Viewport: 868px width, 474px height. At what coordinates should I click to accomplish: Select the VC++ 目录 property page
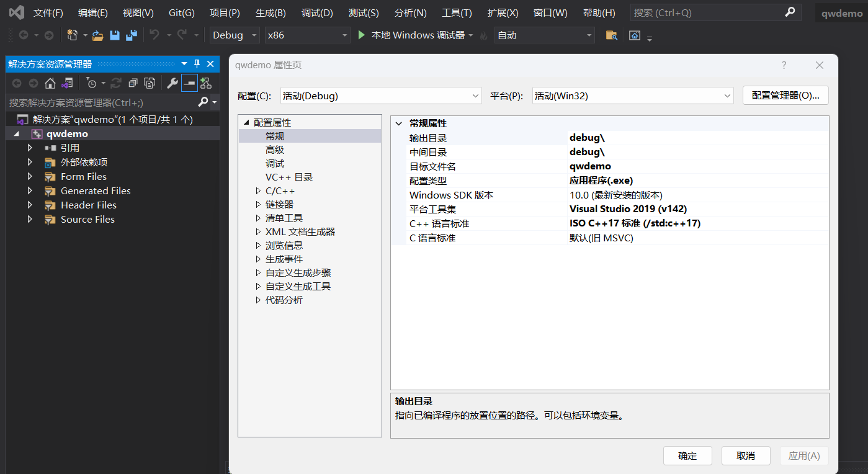289,177
